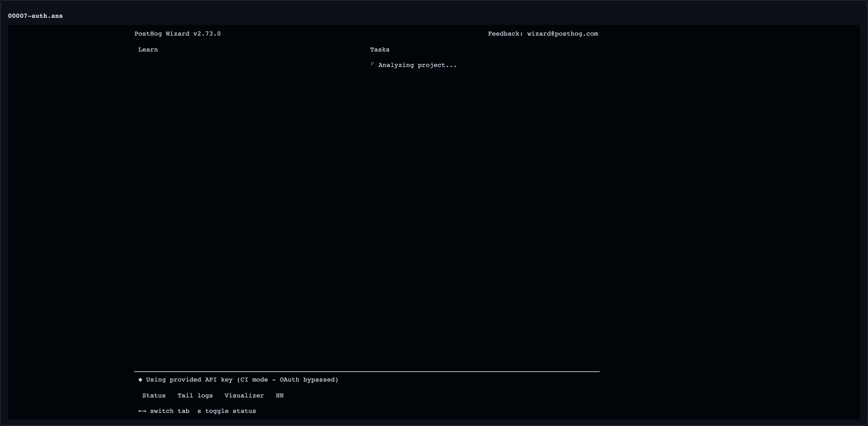This screenshot has width=868, height=426.
Task: Select the Tasks panel heading
Action: pos(380,50)
